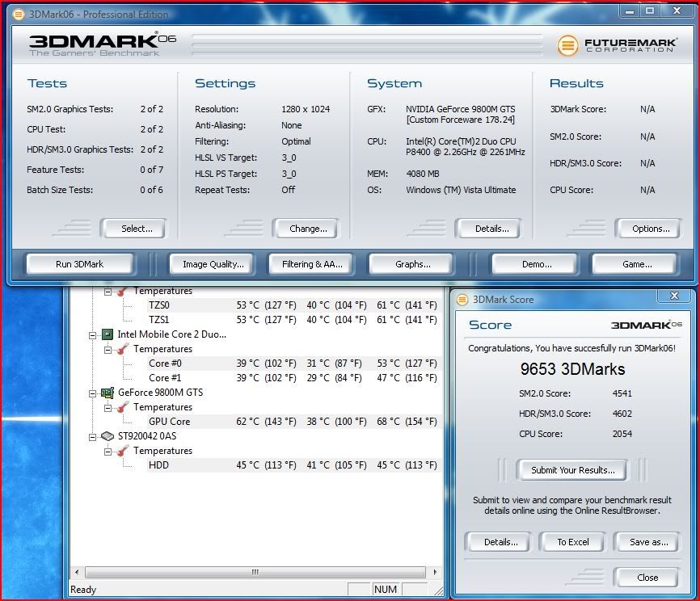Select the TZS1 temperature row
Image resolution: width=700 pixels, height=601 pixels.
tap(293, 319)
